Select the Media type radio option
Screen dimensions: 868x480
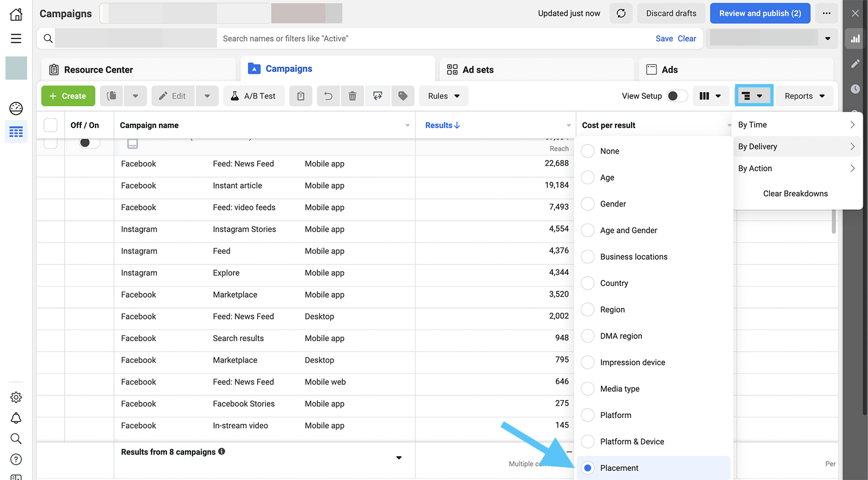[588, 388]
